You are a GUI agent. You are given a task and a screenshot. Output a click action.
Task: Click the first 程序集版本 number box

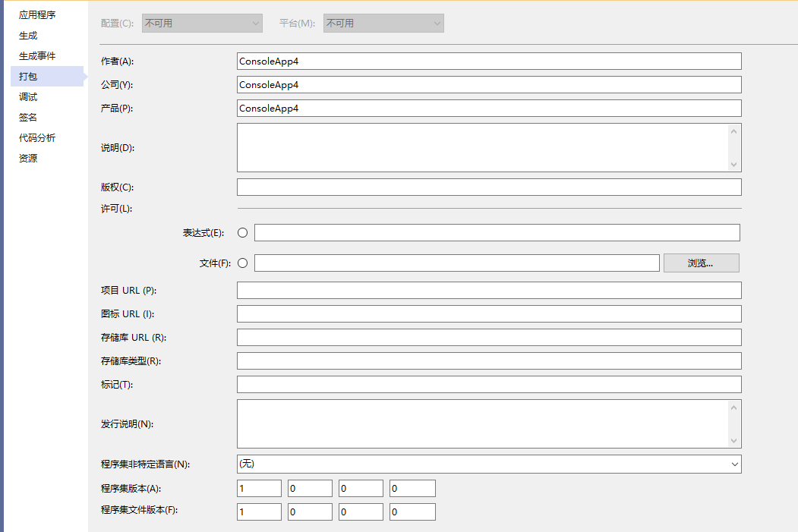pyautogui.click(x=259, y=489)
